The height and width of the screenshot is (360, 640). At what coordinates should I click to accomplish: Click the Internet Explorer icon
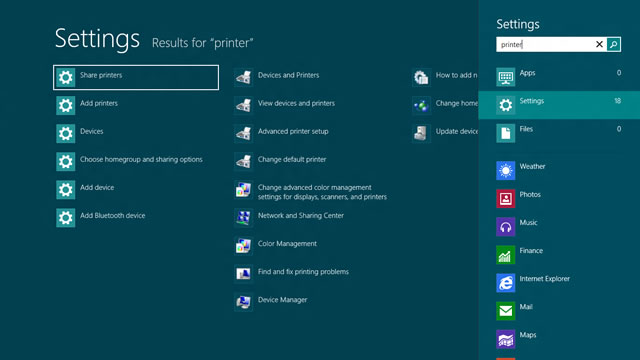click(x=505, y=283)
